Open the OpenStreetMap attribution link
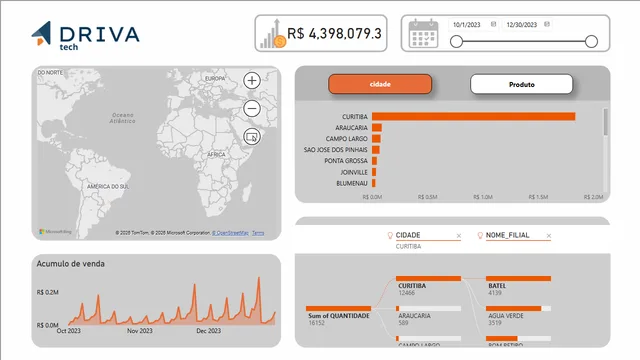Screen dimensions: 640x360 coord(230,233)
